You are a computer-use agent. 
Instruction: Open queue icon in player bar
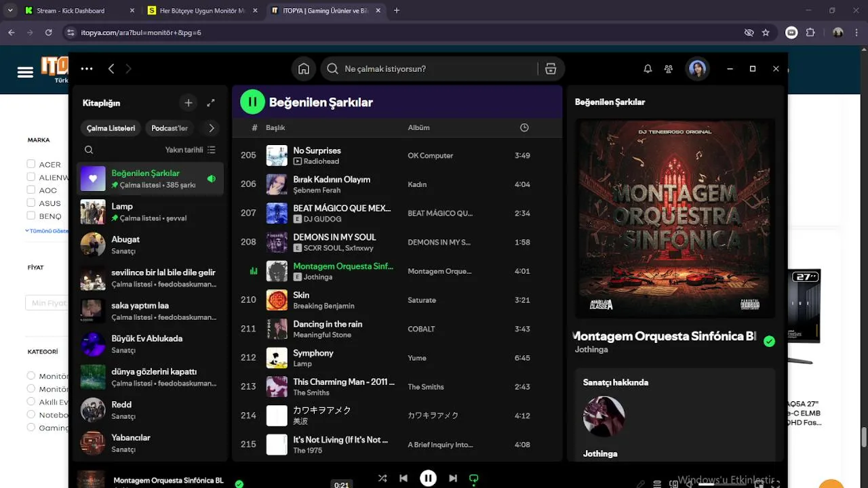pos(656,484)
